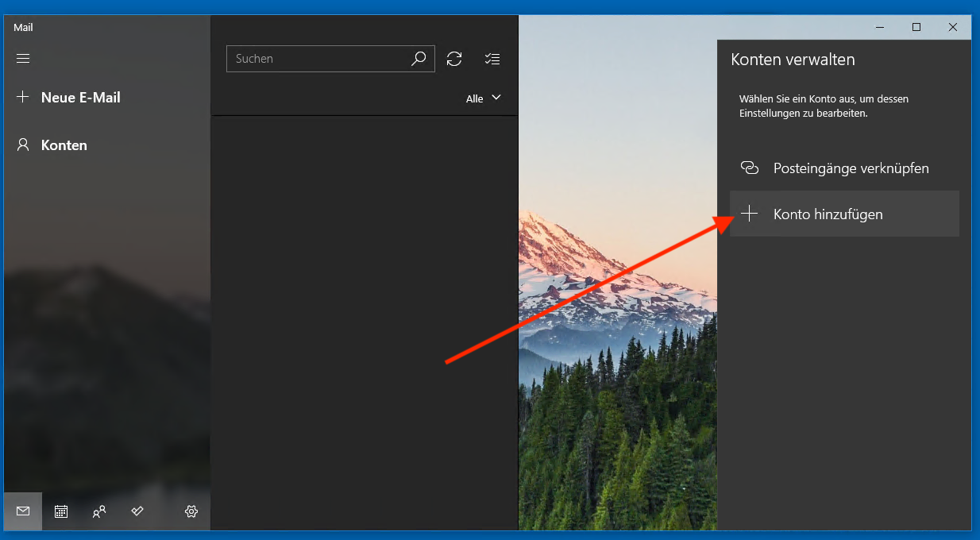Image resolution: width=980 pixels, height=540 pixels.
Task: Open the "Alle" filter dropdown
Action: point(483,98)
